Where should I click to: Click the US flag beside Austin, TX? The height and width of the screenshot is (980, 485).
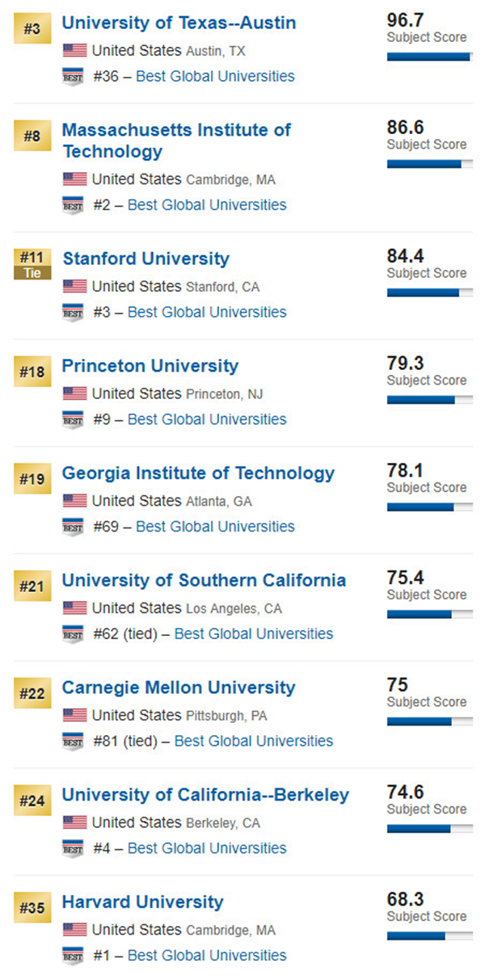tap(74, 51)
